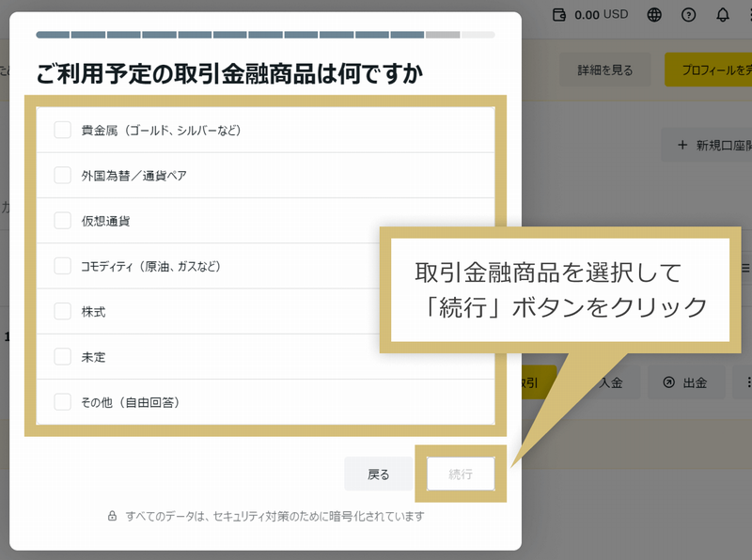752x560 pixels.
Task: Check the 貴金属 (gold, silver) checkbox
Action: coord(63,130)
